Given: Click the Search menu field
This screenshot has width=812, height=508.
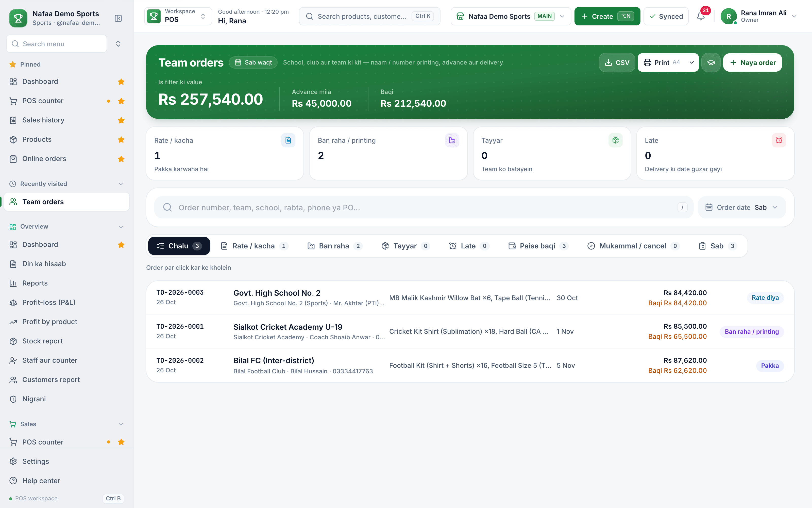Looking at the screenshot, I should click(x=56, y=44).
